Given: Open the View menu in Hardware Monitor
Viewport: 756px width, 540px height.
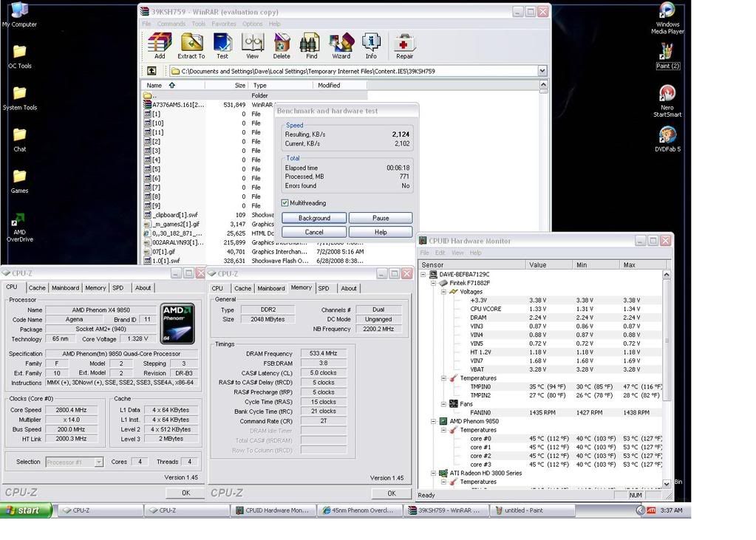Looking at the screenshot, I should (x=457, y=253).
